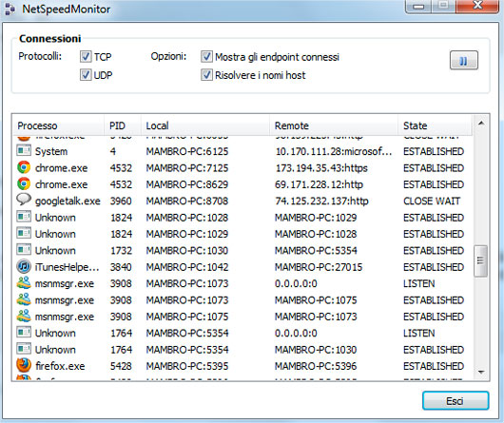Click PID 1732 cell

click(x=121, y=251)
